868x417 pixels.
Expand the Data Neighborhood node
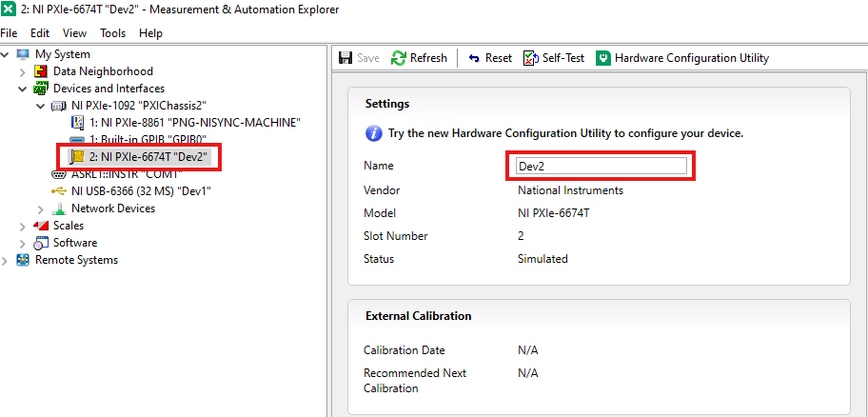(x=22, y=71)
